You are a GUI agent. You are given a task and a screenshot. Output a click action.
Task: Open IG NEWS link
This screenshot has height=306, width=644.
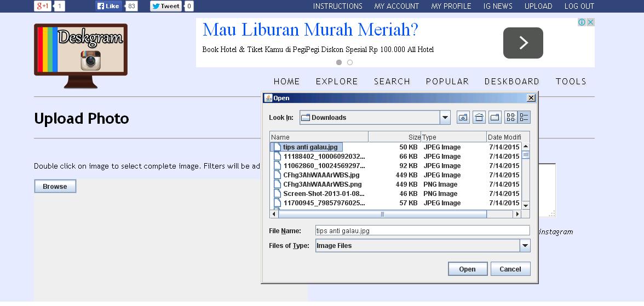[498, 6]
